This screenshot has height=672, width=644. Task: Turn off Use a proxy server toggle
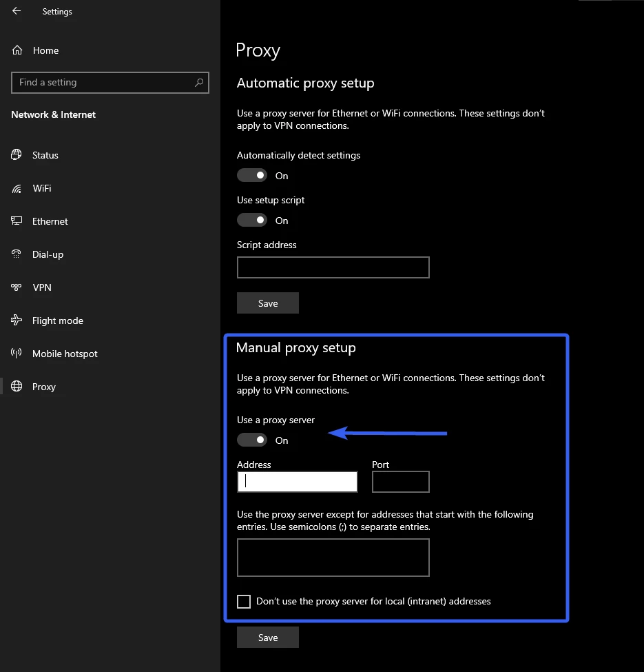click(252, 440)
